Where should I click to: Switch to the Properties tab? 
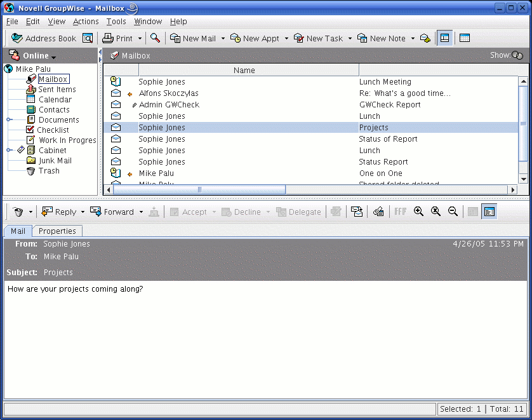click(57, 231)
